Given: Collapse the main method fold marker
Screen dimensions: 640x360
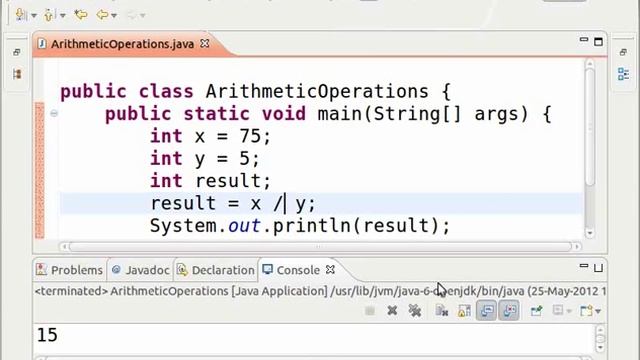Looking at the screenshot, I should 54,113.
